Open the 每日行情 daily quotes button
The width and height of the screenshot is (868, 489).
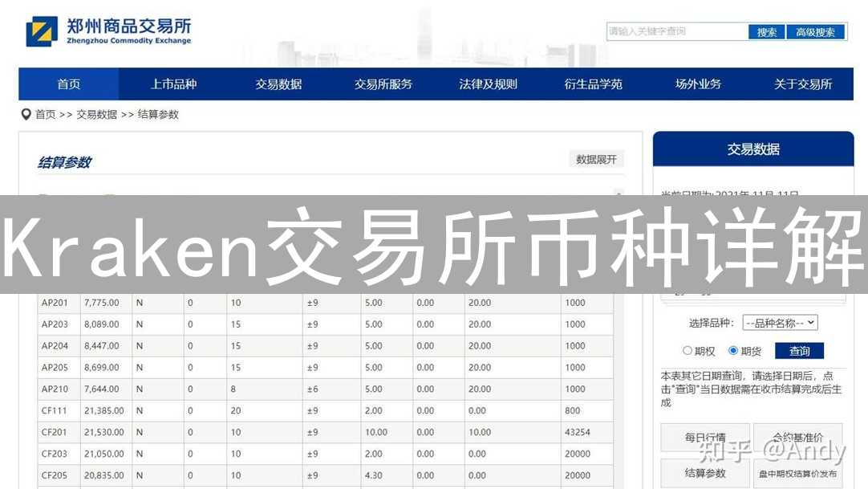pos(705,438)
